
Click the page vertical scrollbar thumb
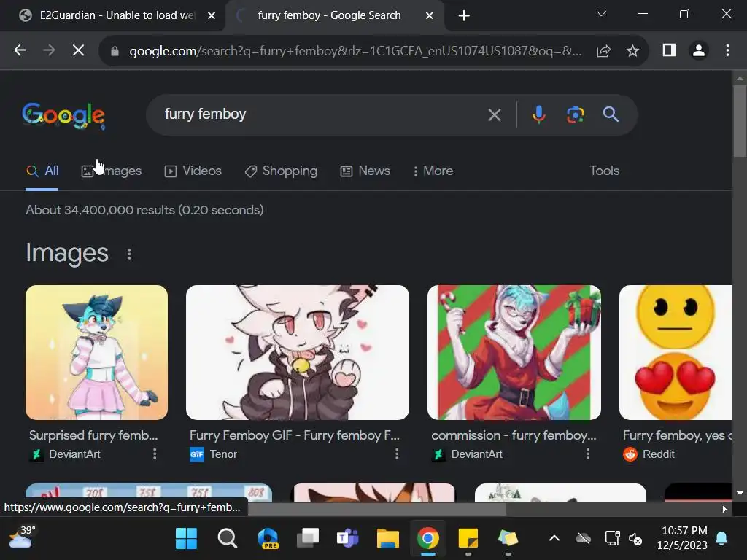740,120
